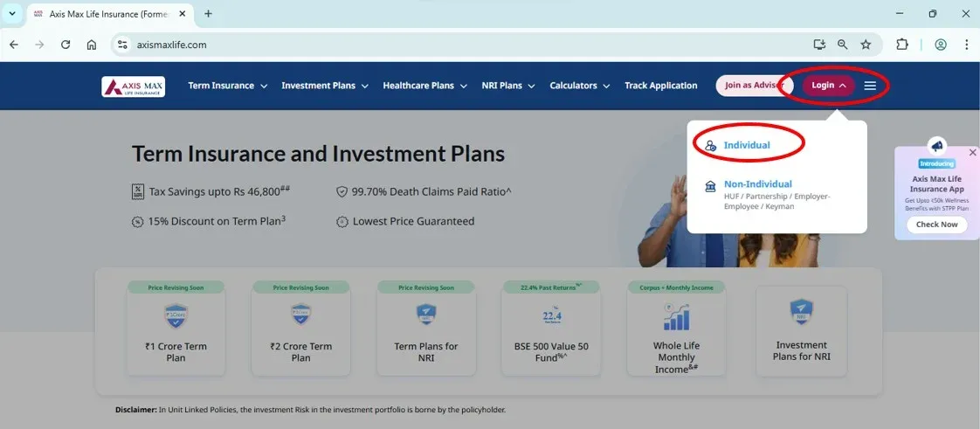Collapse the Login dropdown button
This screenshot has height=429, width=980.
tap(828, 86)
